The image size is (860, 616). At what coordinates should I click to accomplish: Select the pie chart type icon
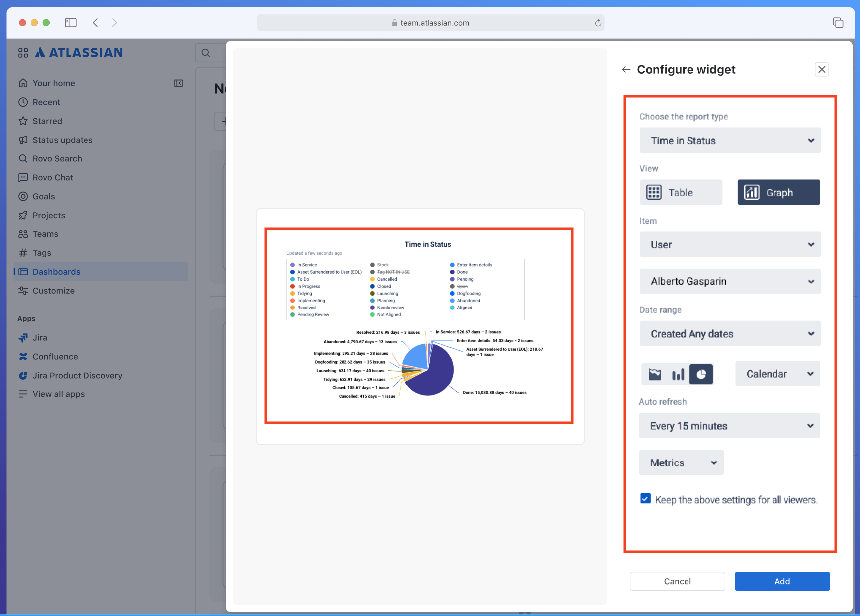click(701, 374)
